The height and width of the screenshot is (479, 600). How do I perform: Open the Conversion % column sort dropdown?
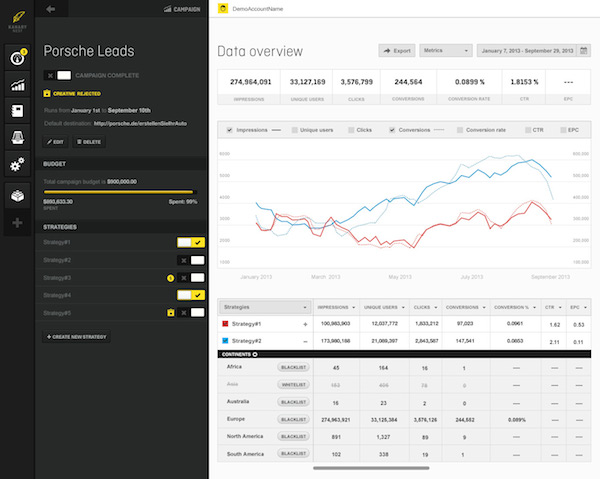coord(534,308)
